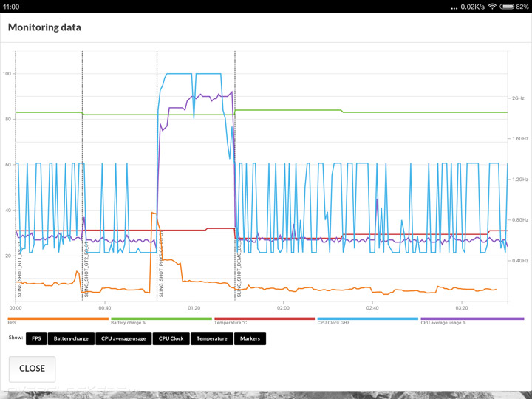Screen dimensions: 532x399
Task: Tap the Monitoring data heading
Action: [44, 27]
